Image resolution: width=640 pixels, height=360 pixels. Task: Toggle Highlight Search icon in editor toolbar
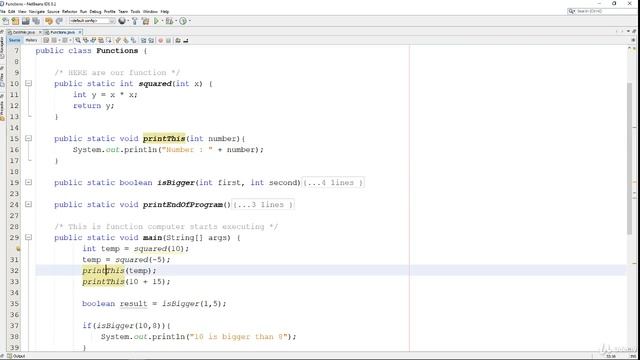coord(101,40)
